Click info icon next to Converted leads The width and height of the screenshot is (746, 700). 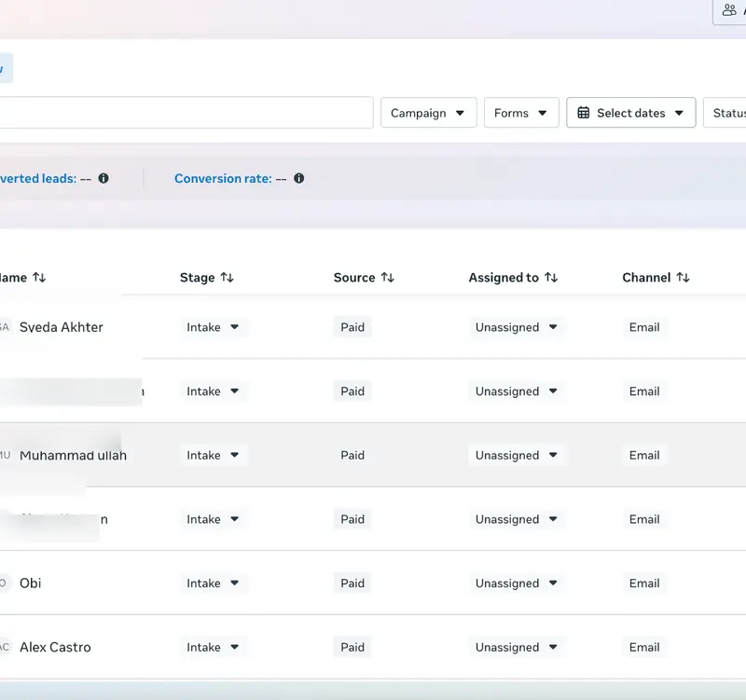tap(104, 178)
